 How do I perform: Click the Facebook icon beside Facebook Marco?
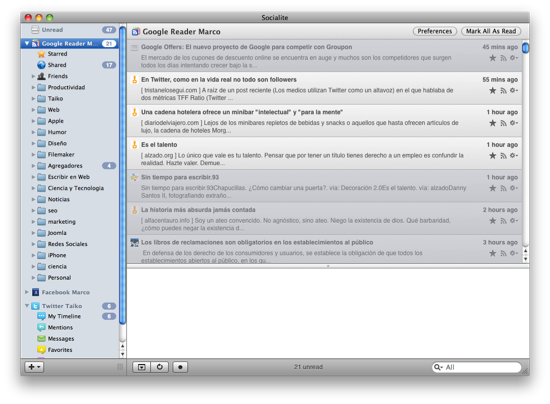[35, 292]
